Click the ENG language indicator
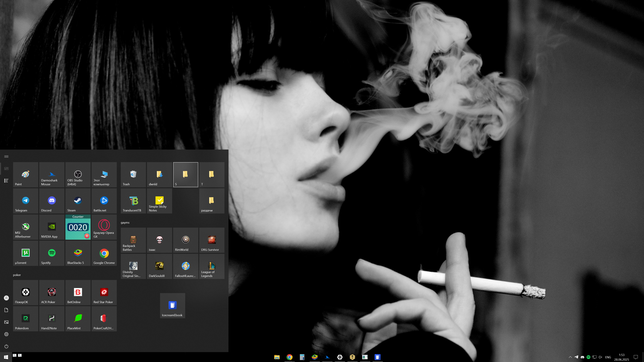The height and width of the screenshot is (362, 644). tap(608, 357)
